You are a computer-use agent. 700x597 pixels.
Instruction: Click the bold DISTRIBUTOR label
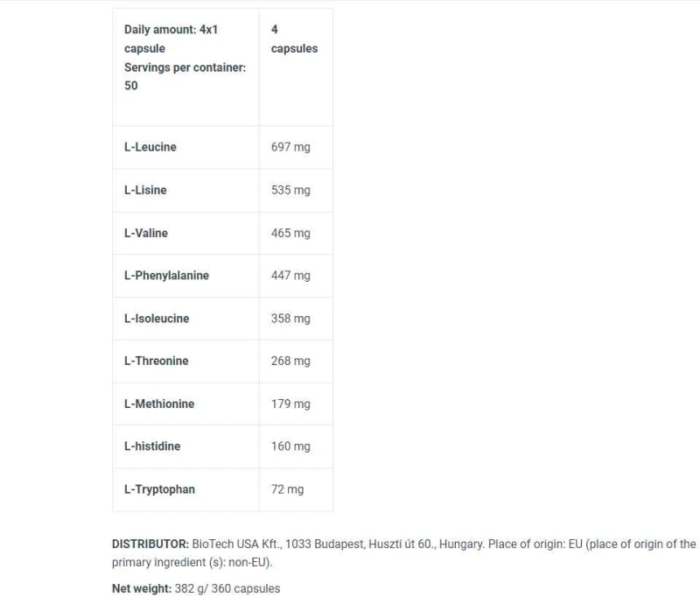point(150,544)
